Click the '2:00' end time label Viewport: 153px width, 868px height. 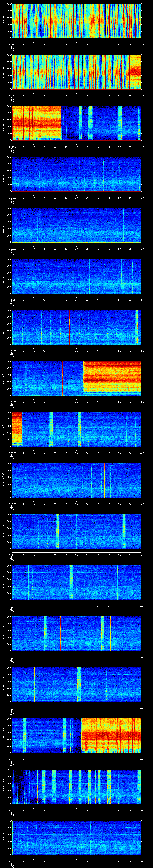(141, 44)
